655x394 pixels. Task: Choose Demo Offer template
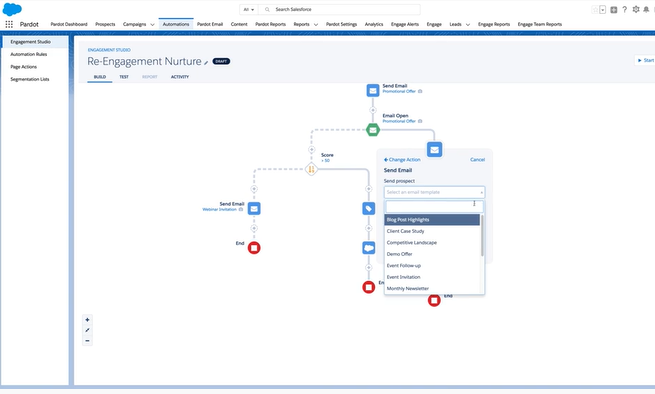pyautogui.click(x=432, y=254)
